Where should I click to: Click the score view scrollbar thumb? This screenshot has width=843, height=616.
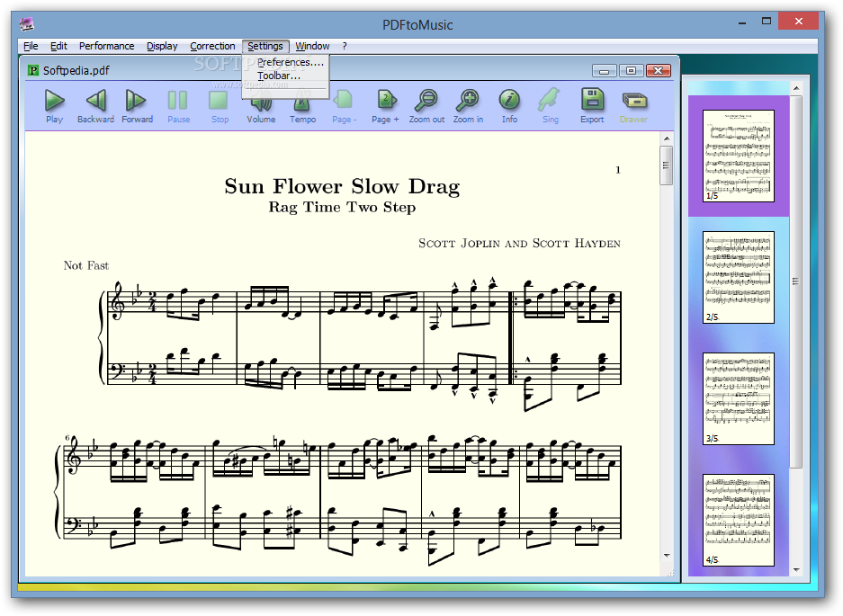tap(666, 165)
